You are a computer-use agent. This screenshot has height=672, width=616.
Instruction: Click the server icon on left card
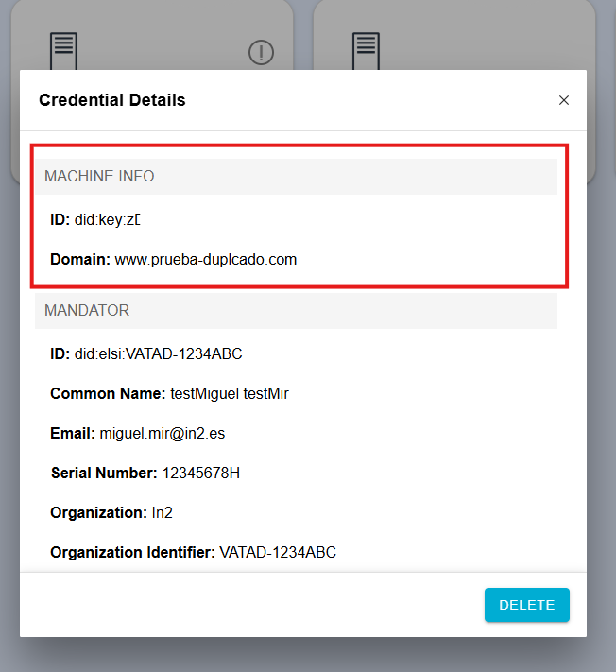(x=63, y=48)
